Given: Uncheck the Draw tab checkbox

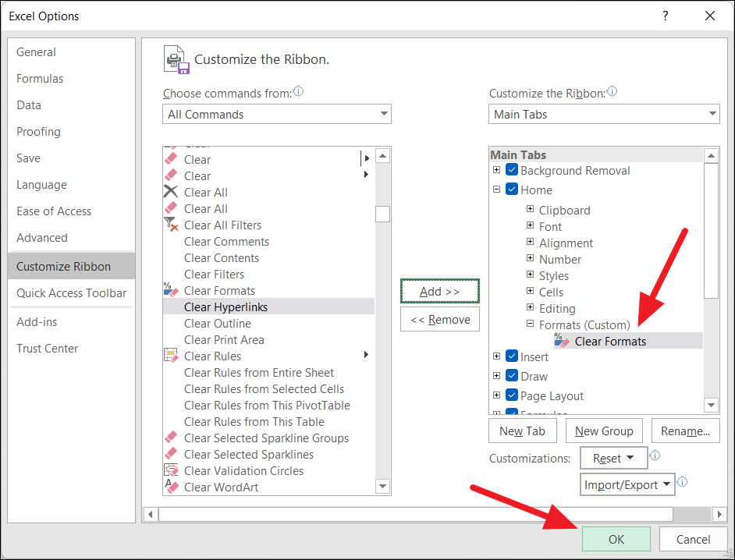Looking at the screenshot, I should point(511,376).
